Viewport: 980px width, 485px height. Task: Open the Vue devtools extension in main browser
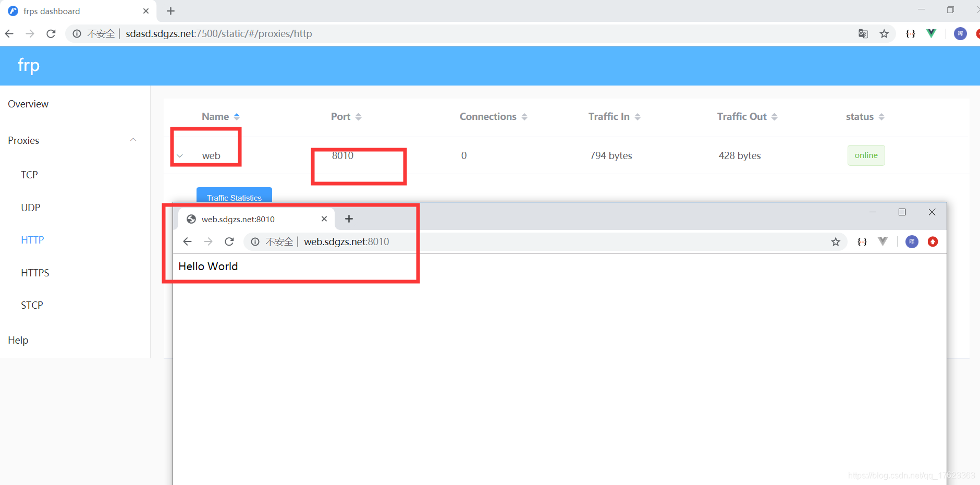point(931,34)
